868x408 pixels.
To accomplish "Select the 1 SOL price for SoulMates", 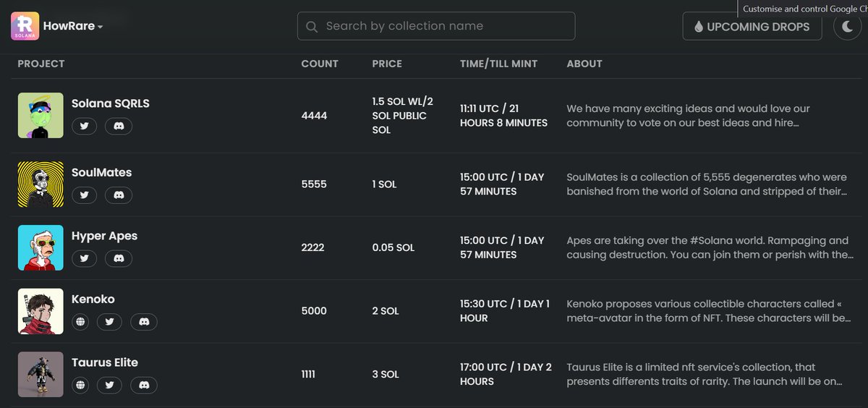I will 384,184.
